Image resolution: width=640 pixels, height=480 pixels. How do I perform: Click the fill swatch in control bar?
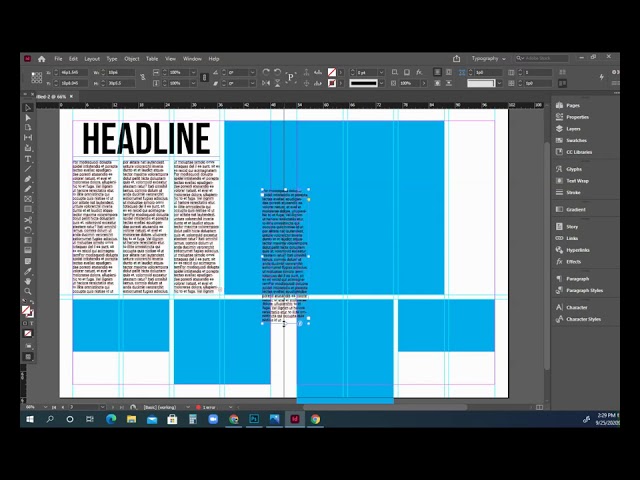(x=332, y=72)
